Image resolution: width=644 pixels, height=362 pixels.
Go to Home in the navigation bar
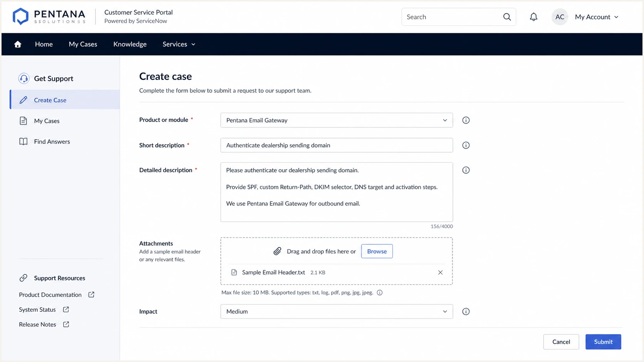tap(44, 44)
